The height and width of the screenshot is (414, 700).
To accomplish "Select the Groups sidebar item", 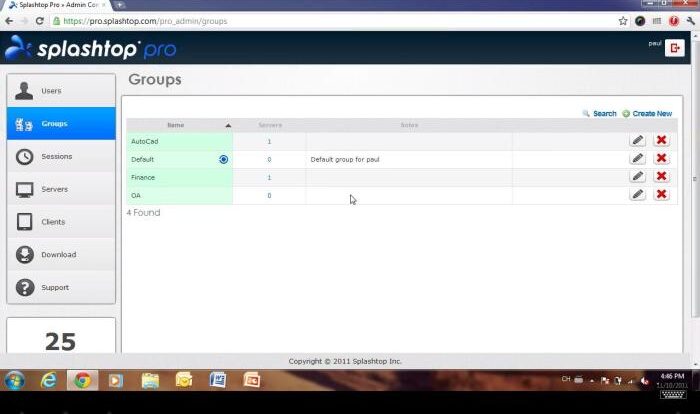I will [x=61, y=123].
